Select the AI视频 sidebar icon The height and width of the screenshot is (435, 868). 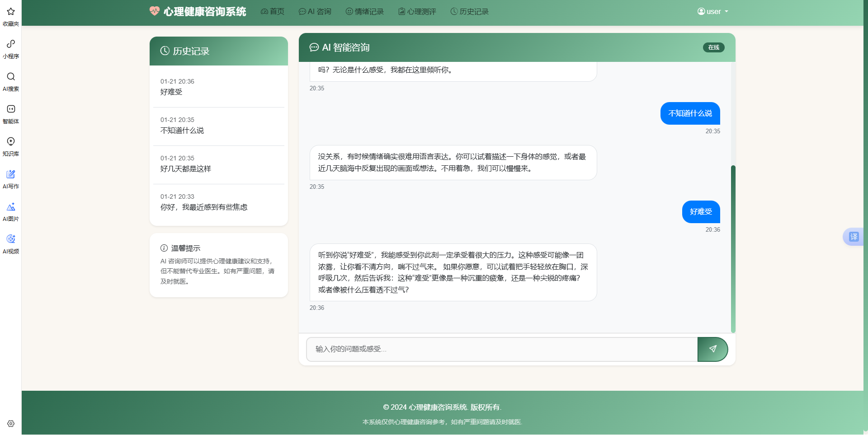click(x=10, y=243)
